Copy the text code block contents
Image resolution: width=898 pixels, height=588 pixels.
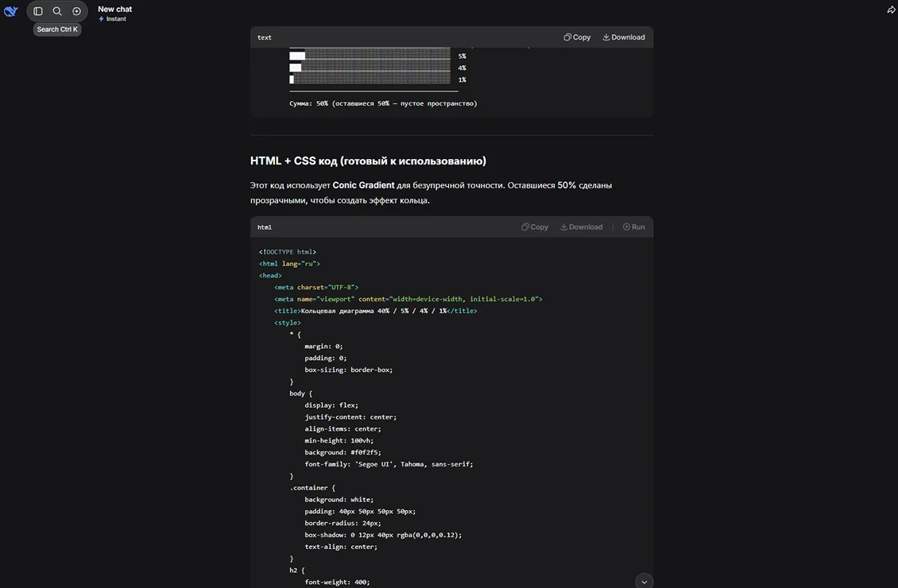point(577,37)
